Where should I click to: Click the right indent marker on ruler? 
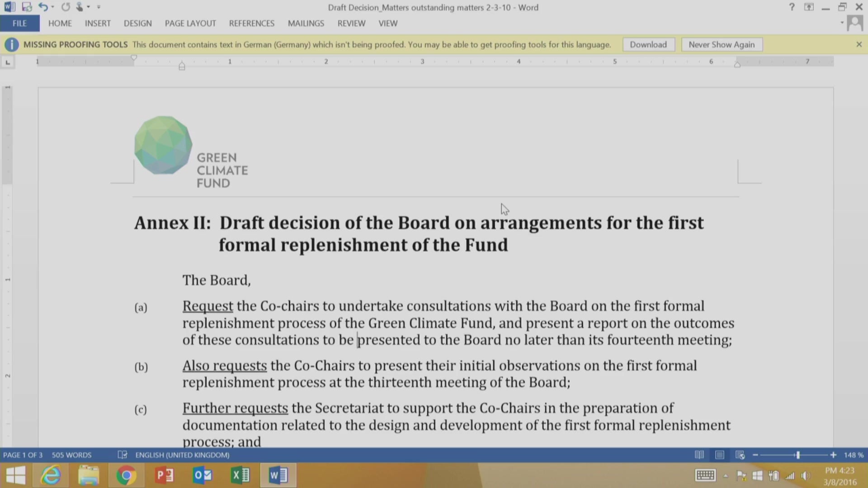[x=737, y=65]
